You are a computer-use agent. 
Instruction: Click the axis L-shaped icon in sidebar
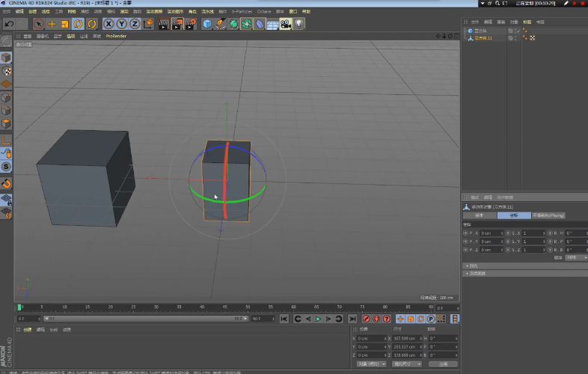pyautogui.click(x=6, y=141)
